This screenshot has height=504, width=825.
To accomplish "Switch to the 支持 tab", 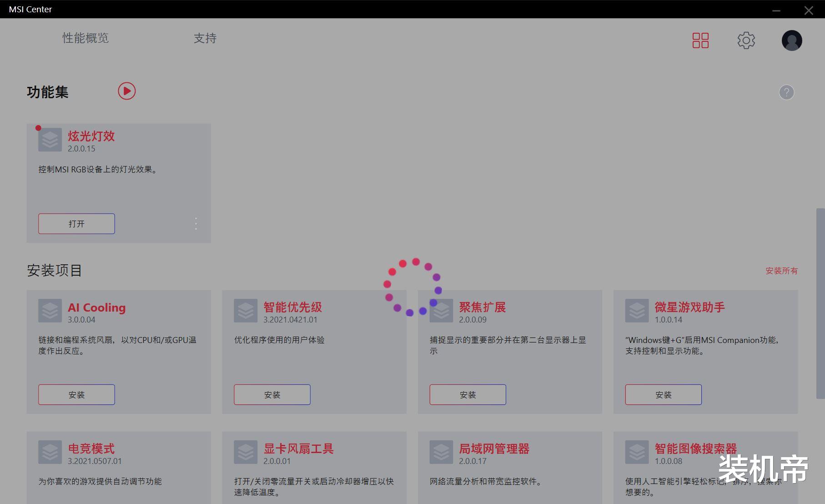I will point(205,39).
